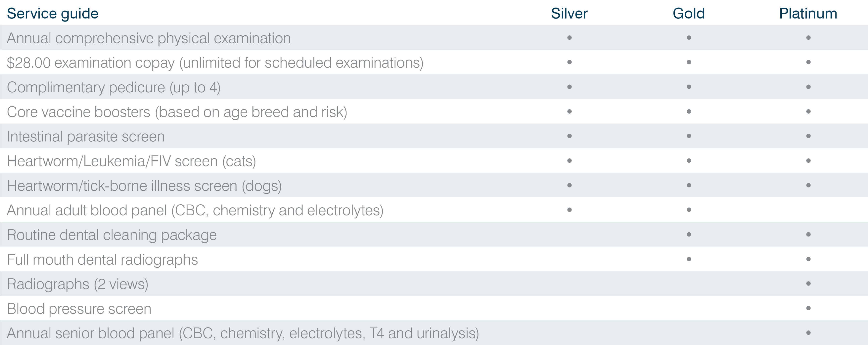Click Silver dot for Complimentary pedicure
The width and height of the screenshot is (868, 345).
pos(570,87)
